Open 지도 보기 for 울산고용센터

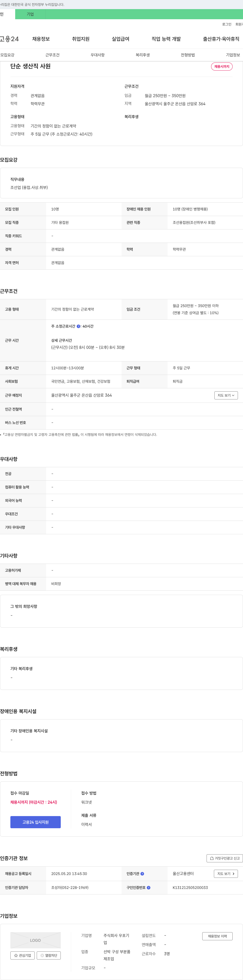click(x=226, y=874)
